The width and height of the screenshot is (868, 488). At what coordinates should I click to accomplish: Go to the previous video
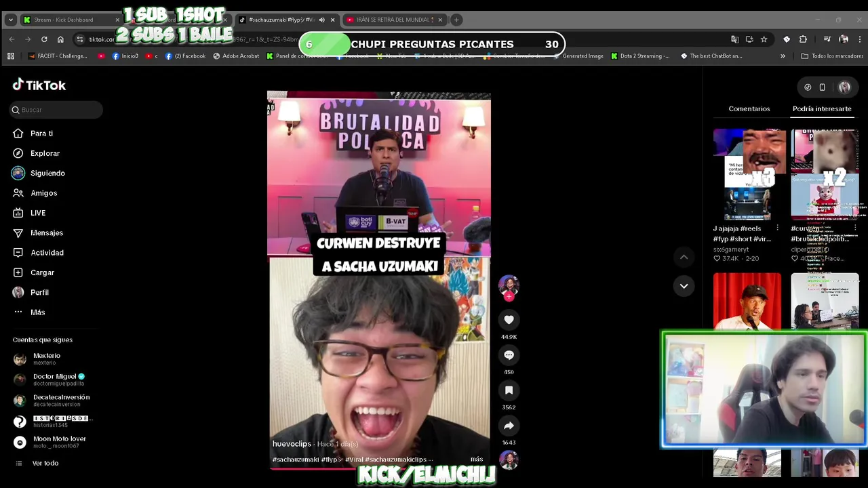point(684,257)
